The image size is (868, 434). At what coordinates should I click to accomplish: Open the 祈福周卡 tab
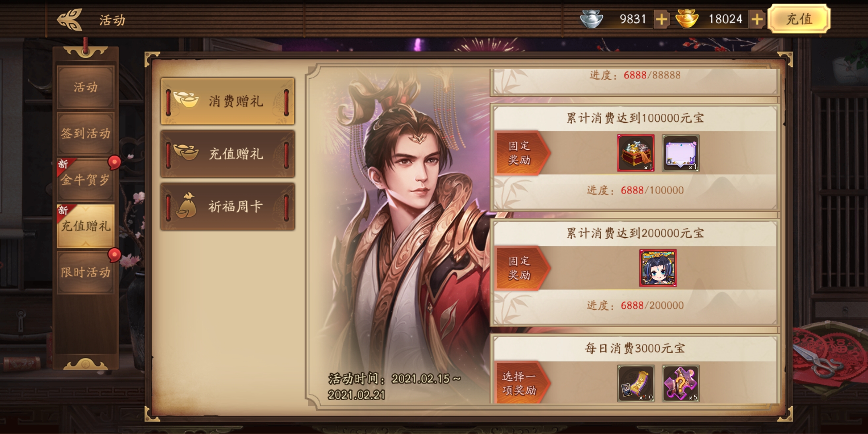(x=227, y=207)
